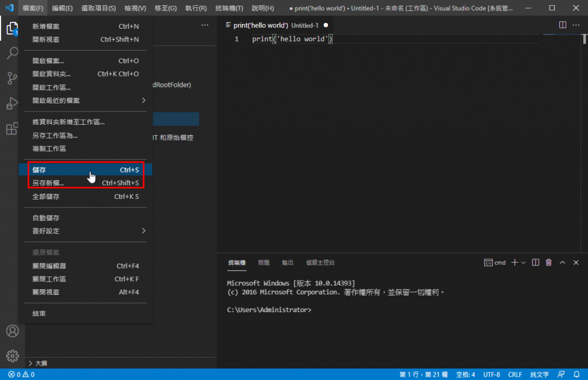Screen dimensions: 588x380
Task: Switch to the 偵錯主控台 panel tab
Action: click(320, 263)
